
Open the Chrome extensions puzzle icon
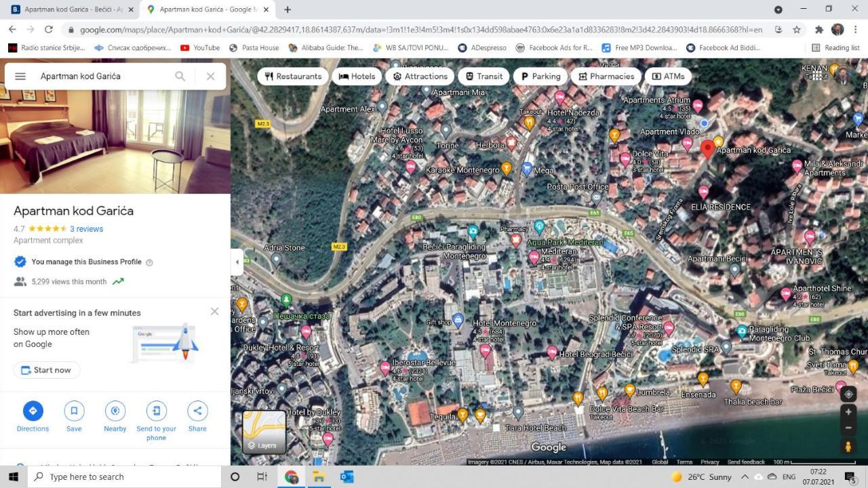(x=819, y=29)
